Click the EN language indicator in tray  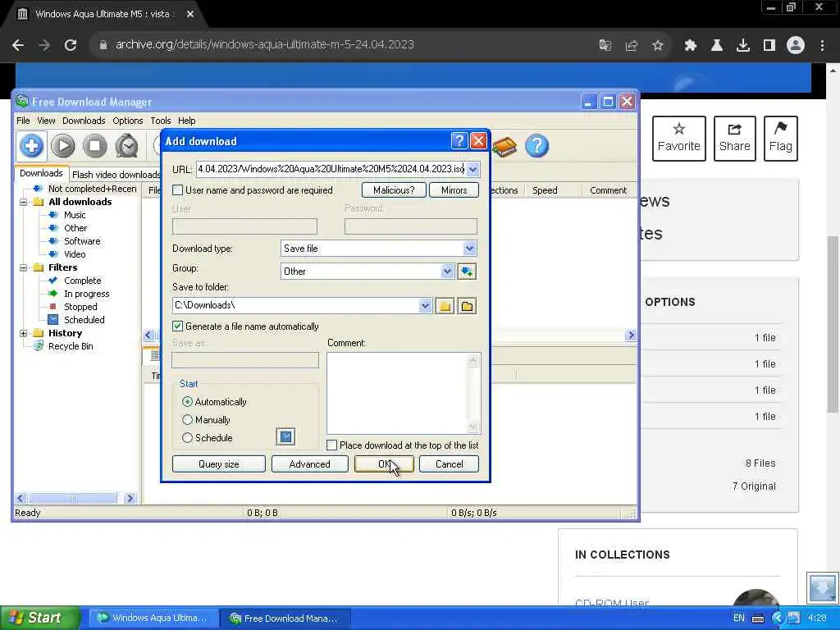pos(738,619)
